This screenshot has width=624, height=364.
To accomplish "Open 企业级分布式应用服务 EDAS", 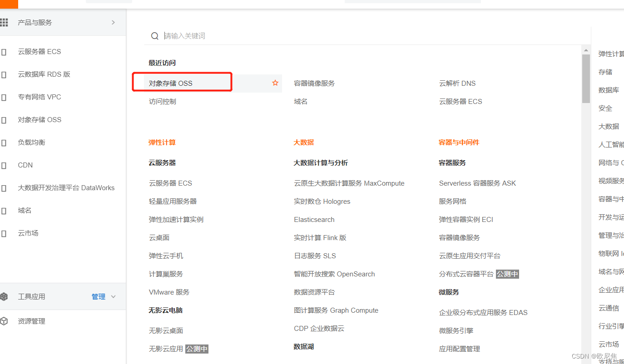I will [483, 312].
